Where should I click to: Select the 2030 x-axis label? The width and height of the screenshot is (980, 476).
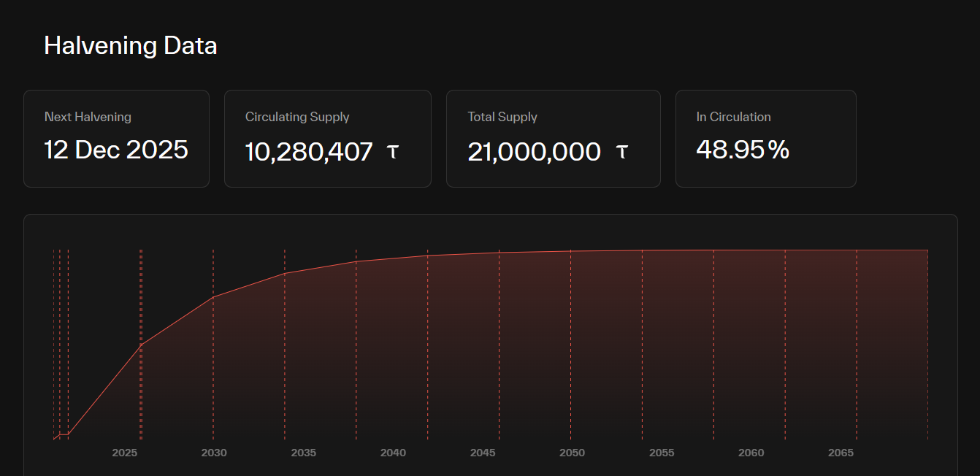pos(214,453)
